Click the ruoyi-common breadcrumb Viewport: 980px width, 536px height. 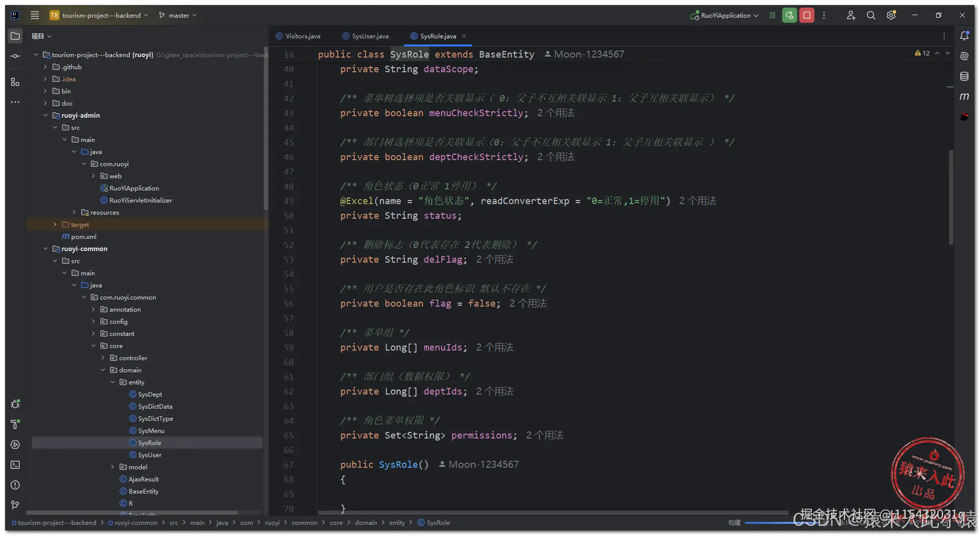click(x=133, y=522)
